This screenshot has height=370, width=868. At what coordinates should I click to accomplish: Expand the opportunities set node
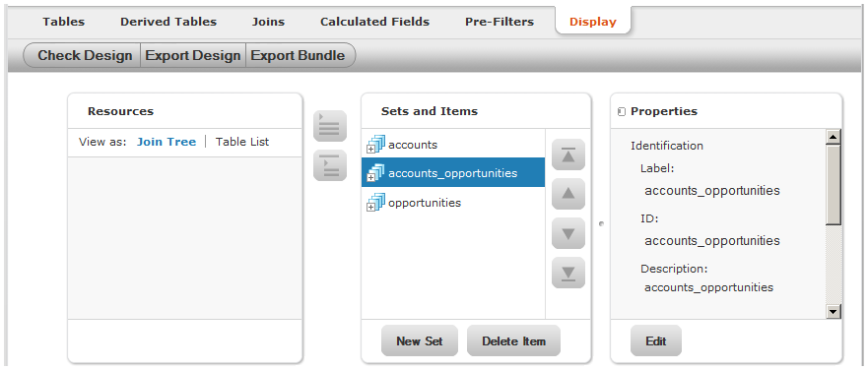pyautogui.click(x=370, y=207)
